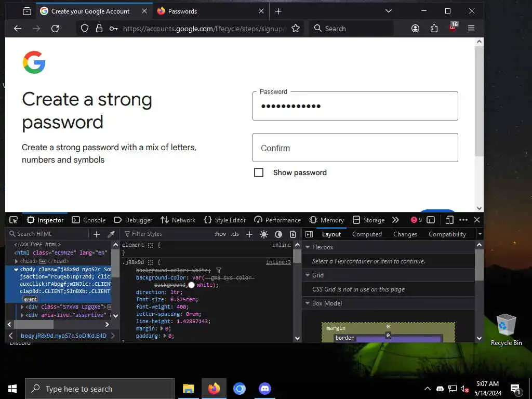Image resolution: width=532 pixels, height=399 pixels.
Task: Show more DevTools tools via double chevron
Action: [x=395, y=220]
